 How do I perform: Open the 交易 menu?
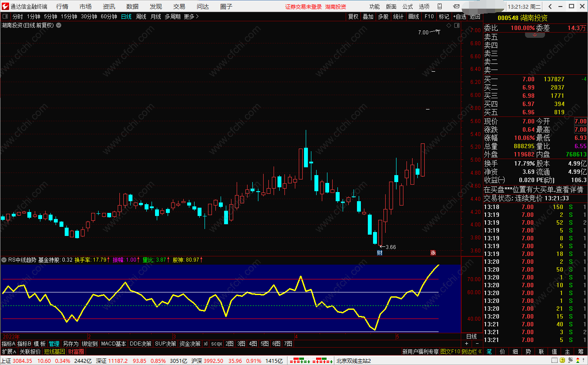pyautogui.click(x=179, y=7)
